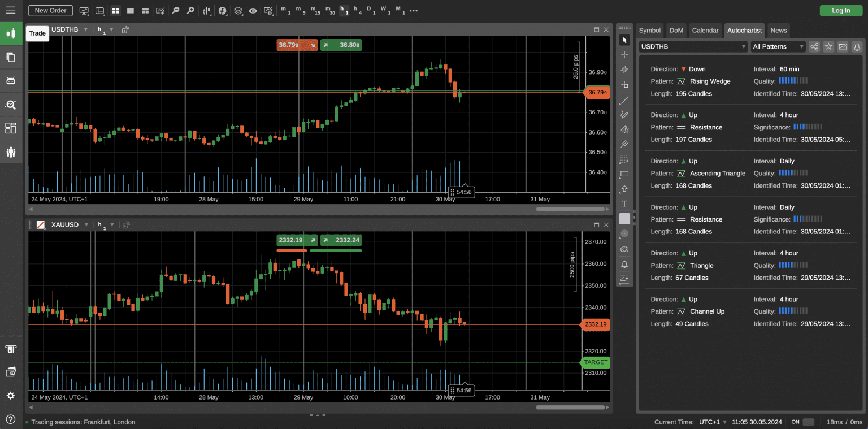This screenshot has height=429, width=868.
Task: Click USDTHB sell price 36.79 button
Action: [x=297, y=45]
